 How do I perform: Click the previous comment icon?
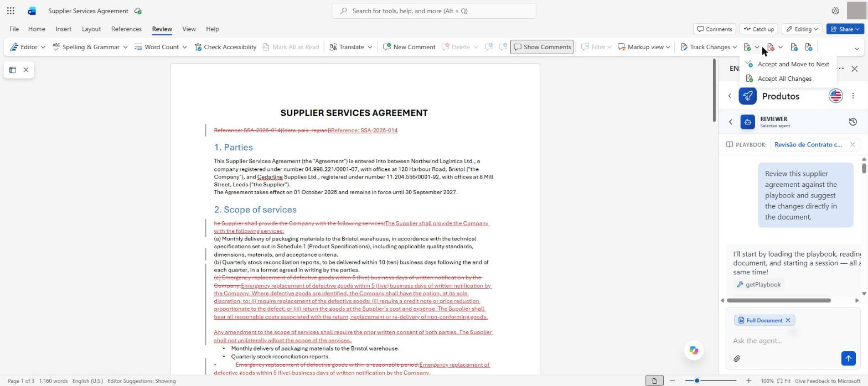[489, 47]
